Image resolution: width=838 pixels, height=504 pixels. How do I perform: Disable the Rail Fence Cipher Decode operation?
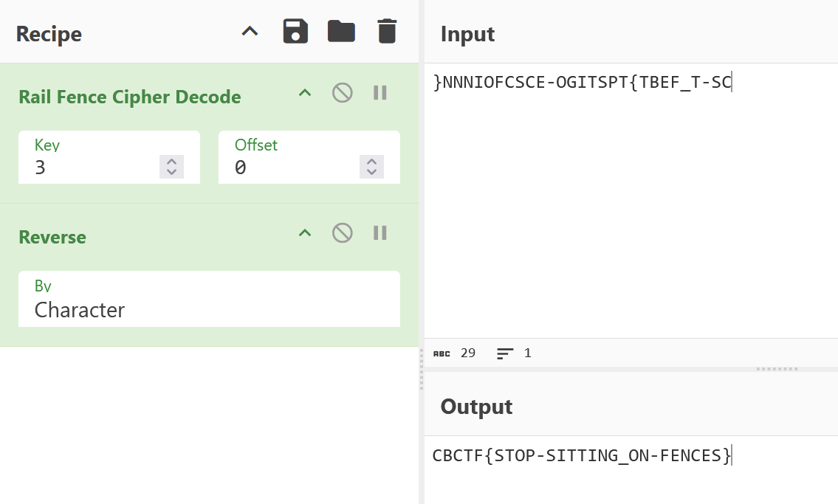click(342, 93)
